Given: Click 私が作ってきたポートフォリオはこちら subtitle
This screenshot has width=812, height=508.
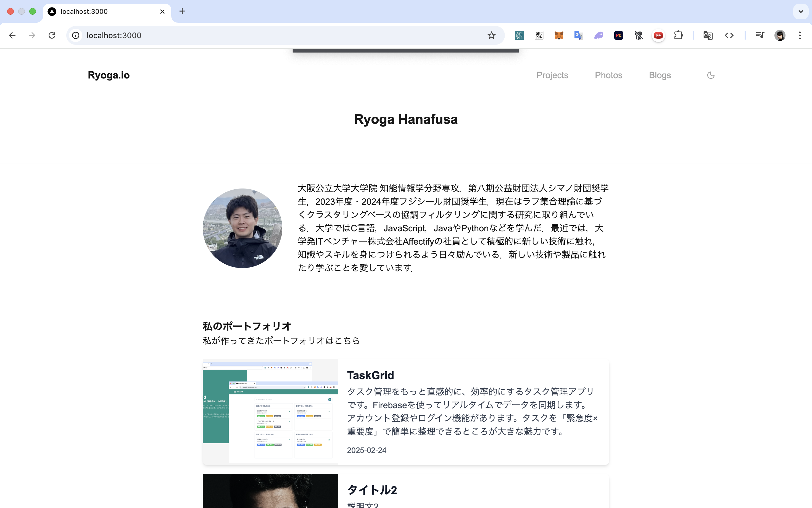Looking at the screenshot, I should tap(281, 341).
